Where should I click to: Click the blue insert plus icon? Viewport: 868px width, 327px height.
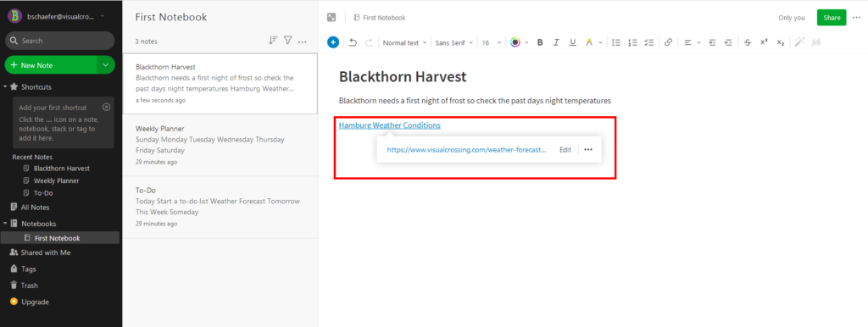332,42
